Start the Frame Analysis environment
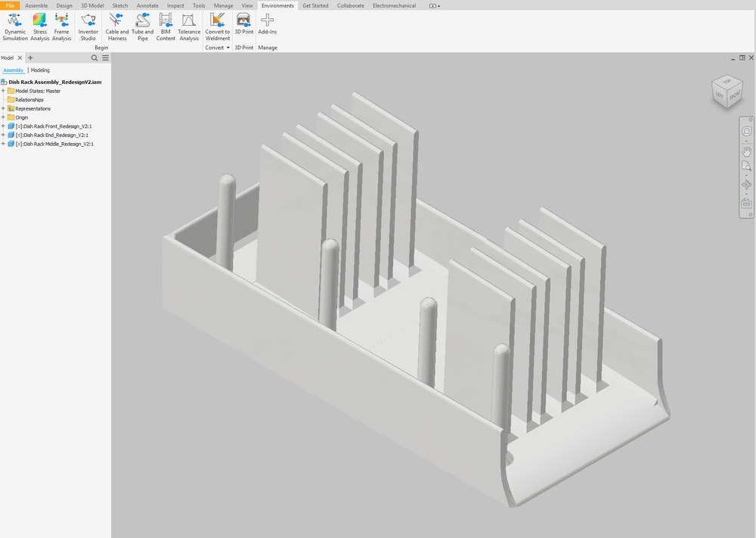Image resolution: width=756 pixels, height=538 pixels. point(61,27)
